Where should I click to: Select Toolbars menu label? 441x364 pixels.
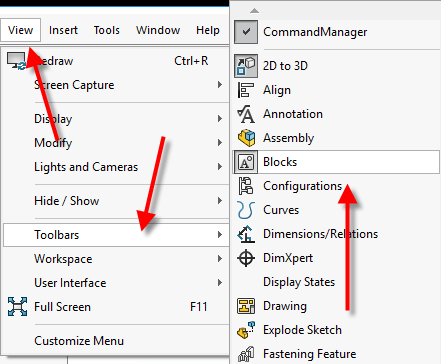57,235
